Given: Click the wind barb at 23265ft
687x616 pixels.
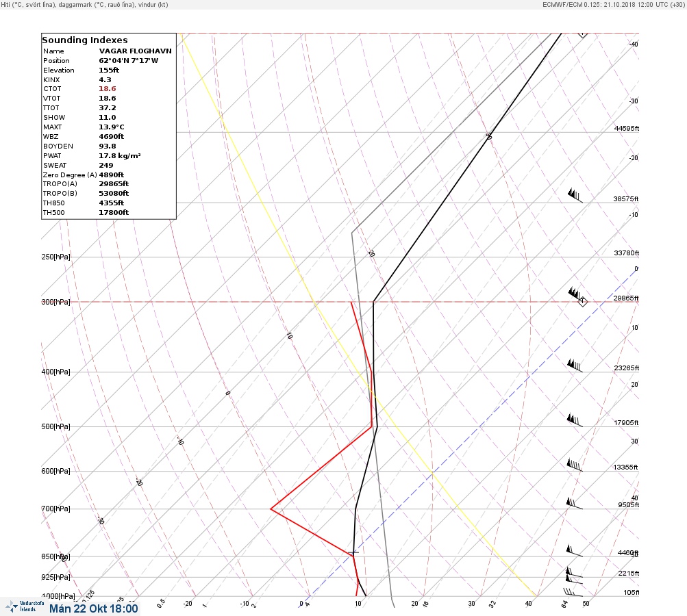Looking at the screenshot, I should (x=575, y=365).
